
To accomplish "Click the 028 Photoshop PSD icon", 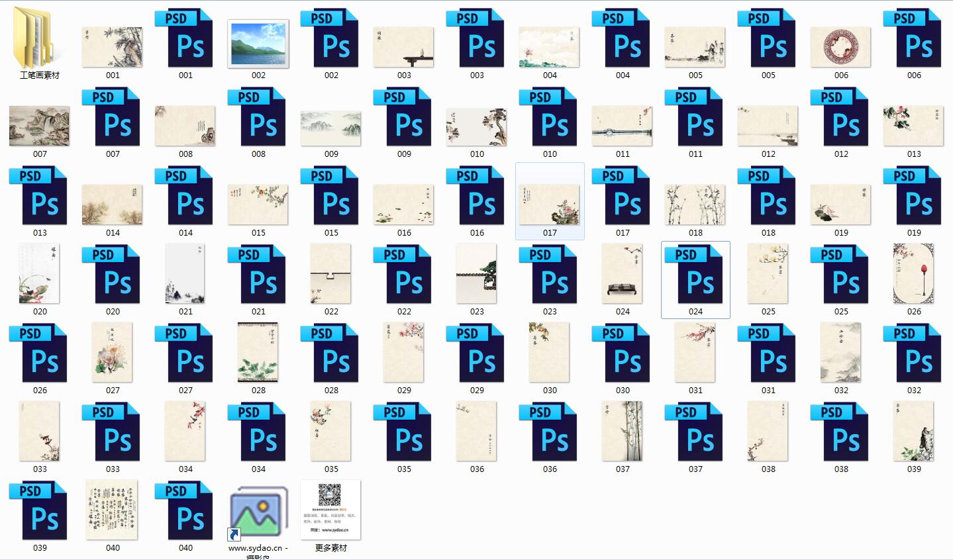I will pyautogui.click(x=330, y=353).
